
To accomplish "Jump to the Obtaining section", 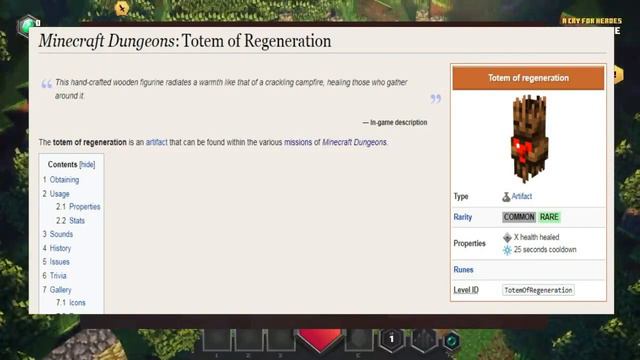I will (64, 180).
